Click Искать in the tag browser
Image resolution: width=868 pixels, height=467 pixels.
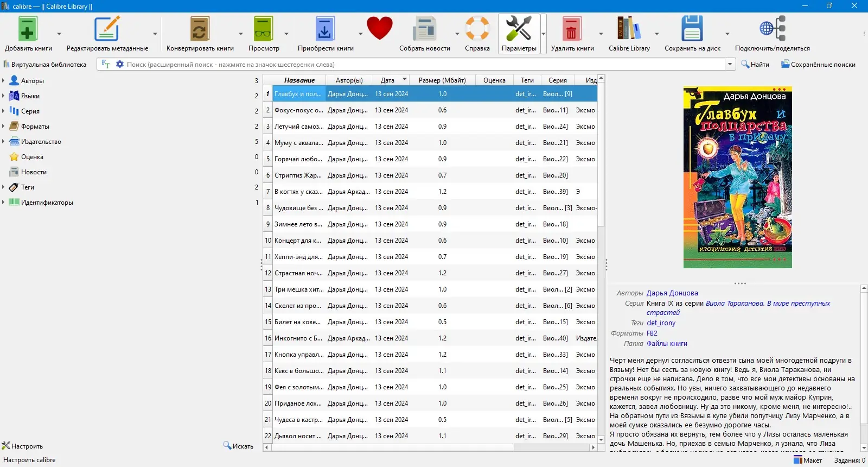238,446
